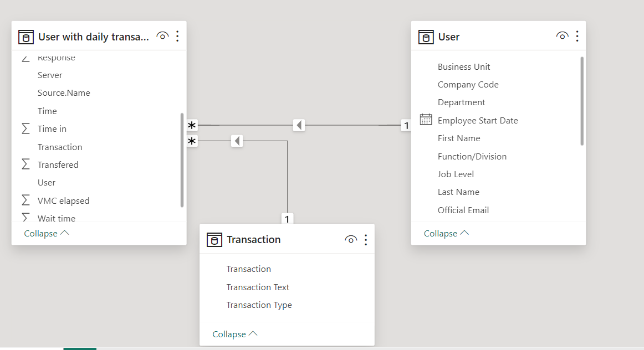Toggle visibility of User with daily transactions table
644x350 pixels.
pos(162,36)
